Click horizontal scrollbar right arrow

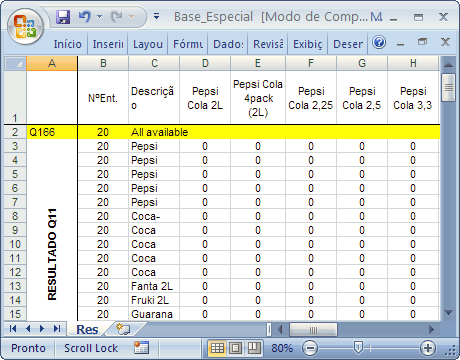tap(431, 330)
